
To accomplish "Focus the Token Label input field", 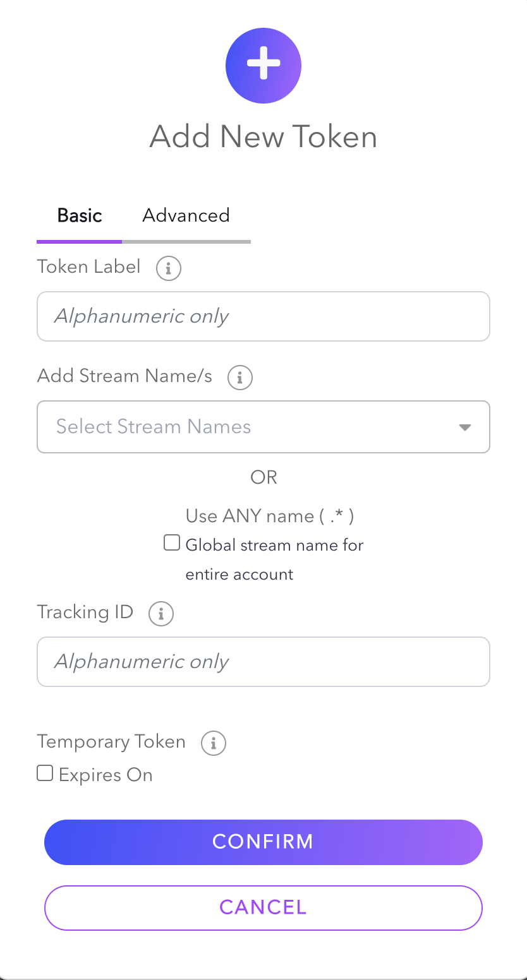I will click(x=263, y=316).
